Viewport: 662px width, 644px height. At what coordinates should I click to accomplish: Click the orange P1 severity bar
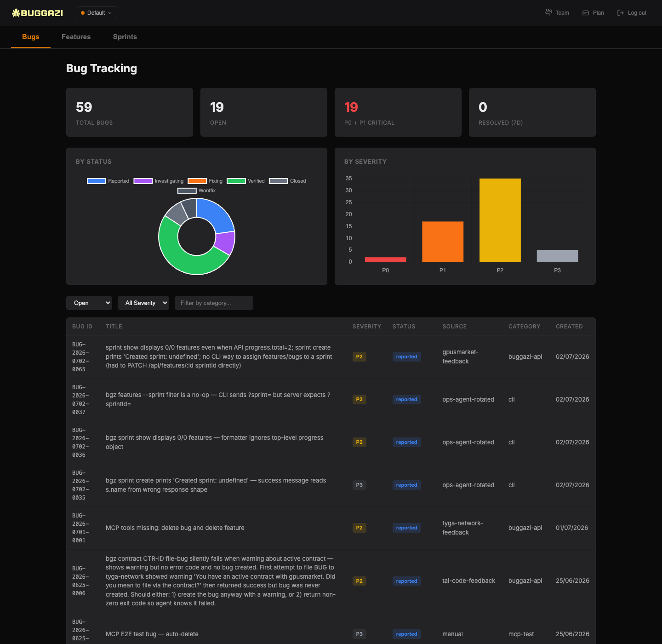[443, 241]
